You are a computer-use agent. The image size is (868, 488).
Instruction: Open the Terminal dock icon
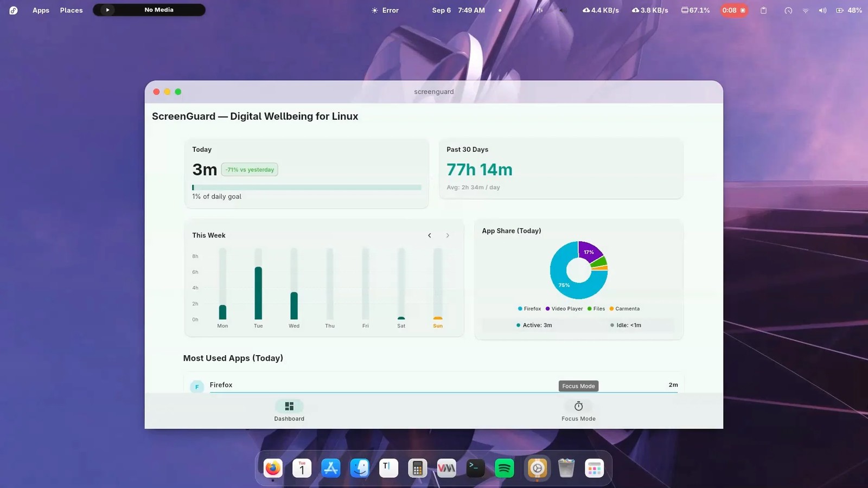coord(476,468)
